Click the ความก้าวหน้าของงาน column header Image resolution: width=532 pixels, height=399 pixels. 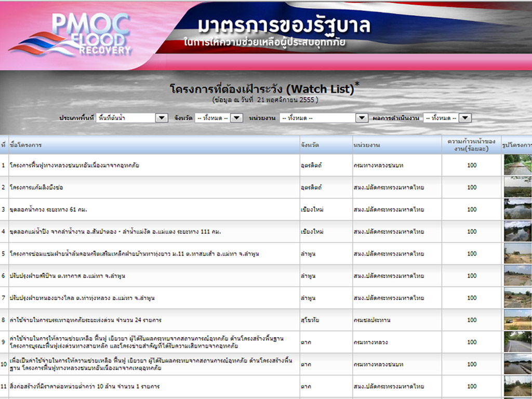click(x=471, y=145)
